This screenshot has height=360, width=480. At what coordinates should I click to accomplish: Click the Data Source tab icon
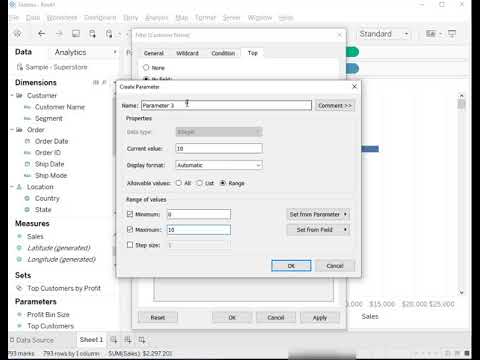(12, 340)
